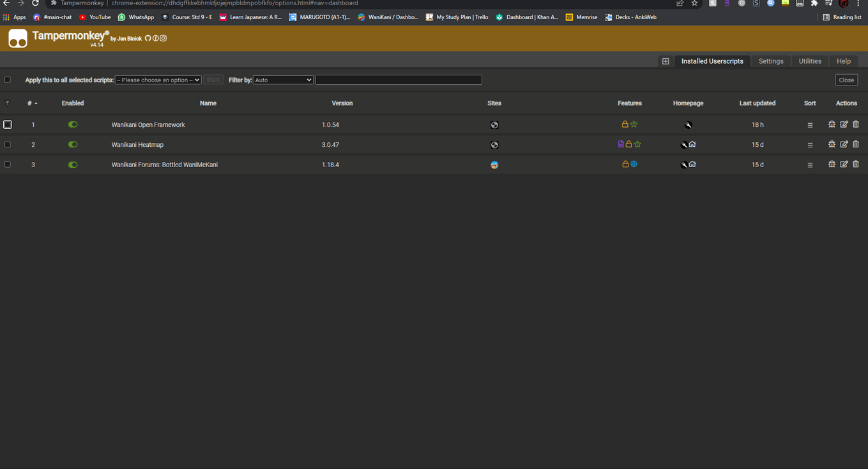The height and width of the screenshot is (469, 868).
Task: Debug the Wanikani Heatmap script
Action: (x=832, y=144)
